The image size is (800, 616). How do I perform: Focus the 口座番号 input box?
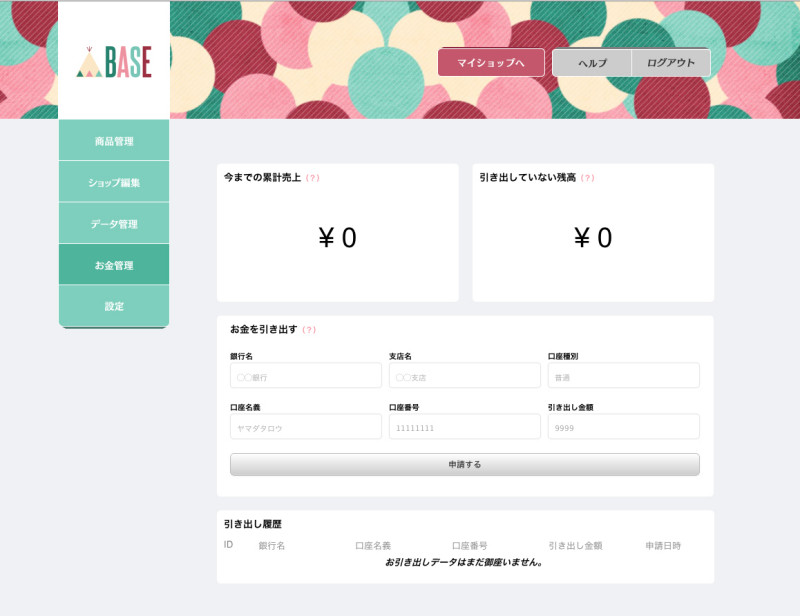click(464, 427)
